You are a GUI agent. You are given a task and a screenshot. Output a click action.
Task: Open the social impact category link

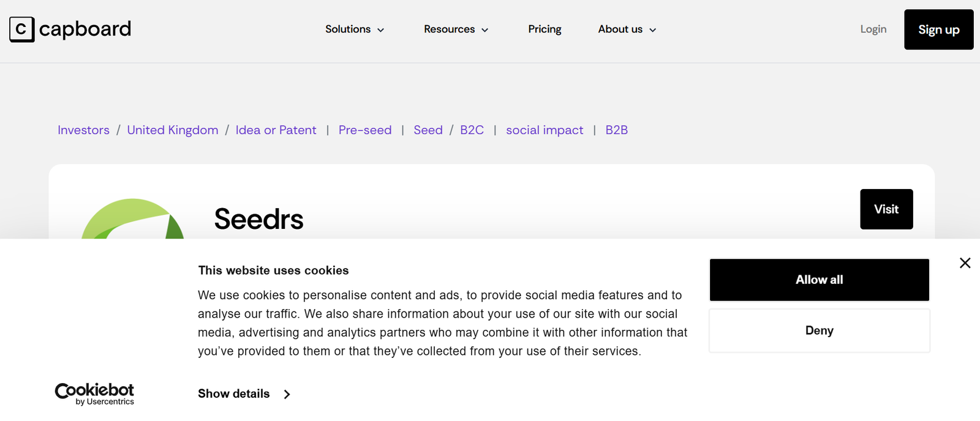(545, 130)
